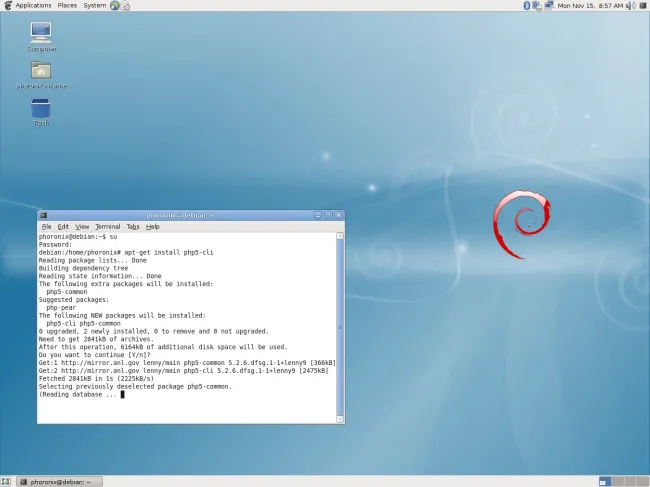Click the Bluetooth icon in system tray
Screen dimensions: 650x487
pos(527,6)
